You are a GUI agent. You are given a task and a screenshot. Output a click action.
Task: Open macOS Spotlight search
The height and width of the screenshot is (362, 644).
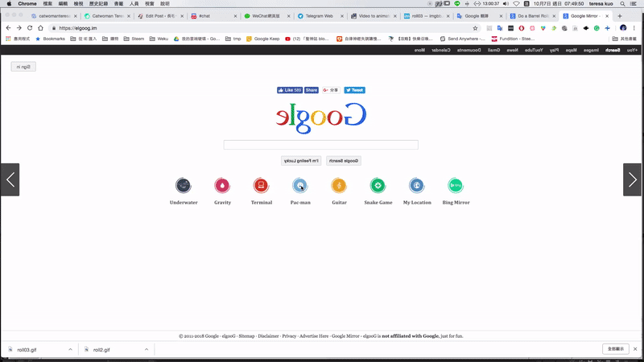pos(622,4)
